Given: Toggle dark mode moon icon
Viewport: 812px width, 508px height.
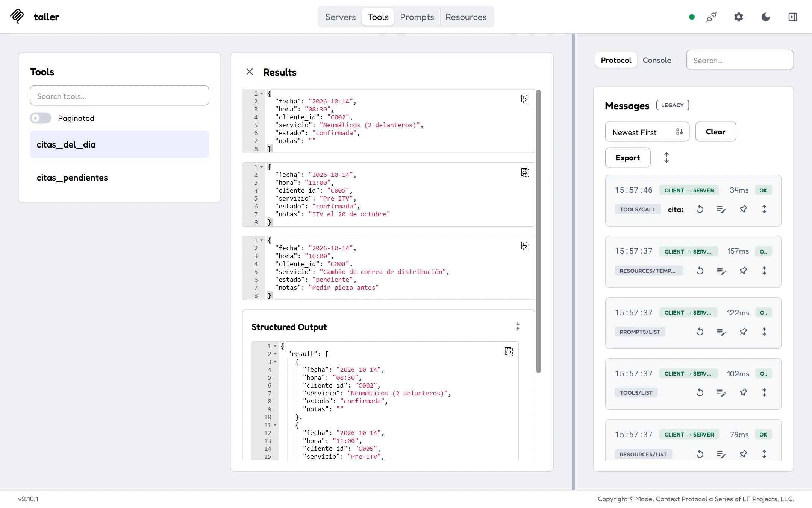Looking at the screenshot, I should tap(766, 17).
